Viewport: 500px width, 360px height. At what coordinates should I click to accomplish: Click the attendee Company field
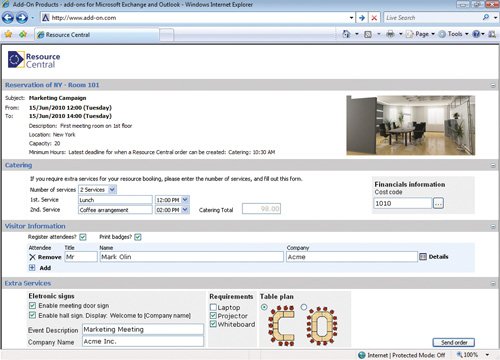[x=352, y=257]
